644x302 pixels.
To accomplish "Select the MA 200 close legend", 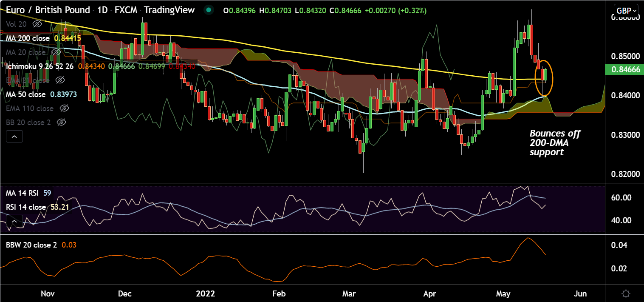I will pos(28,38).
